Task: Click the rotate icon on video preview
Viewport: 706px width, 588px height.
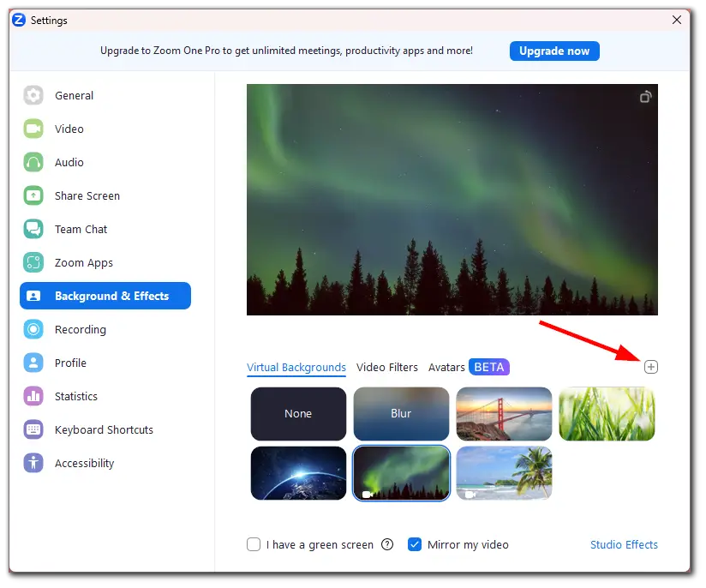Action: tap(646, 97)
